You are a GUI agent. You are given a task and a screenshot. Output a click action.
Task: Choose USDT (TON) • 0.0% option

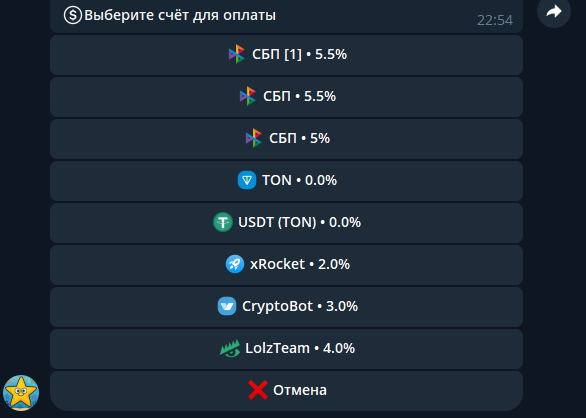point(286,223)
